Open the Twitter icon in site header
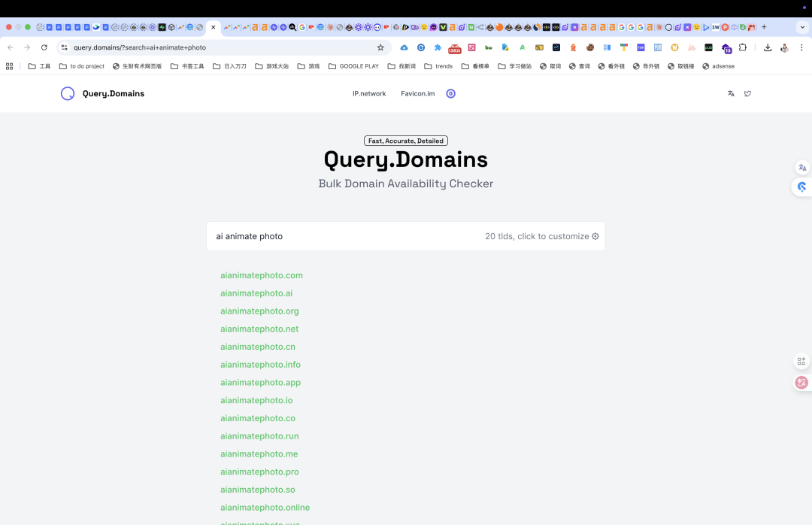The width and height of the screenshot is (812, 525). 747,94
